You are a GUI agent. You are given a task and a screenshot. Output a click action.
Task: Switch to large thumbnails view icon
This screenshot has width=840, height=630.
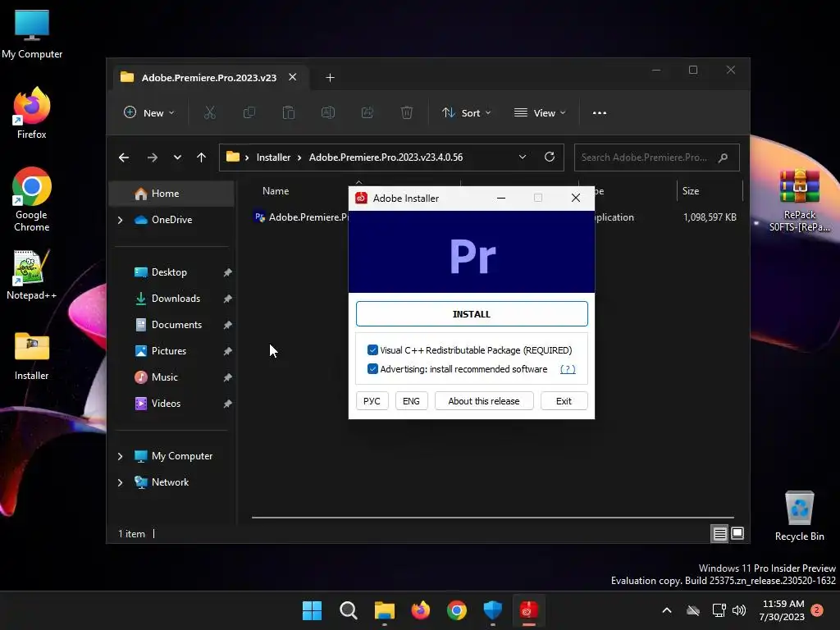737,533
